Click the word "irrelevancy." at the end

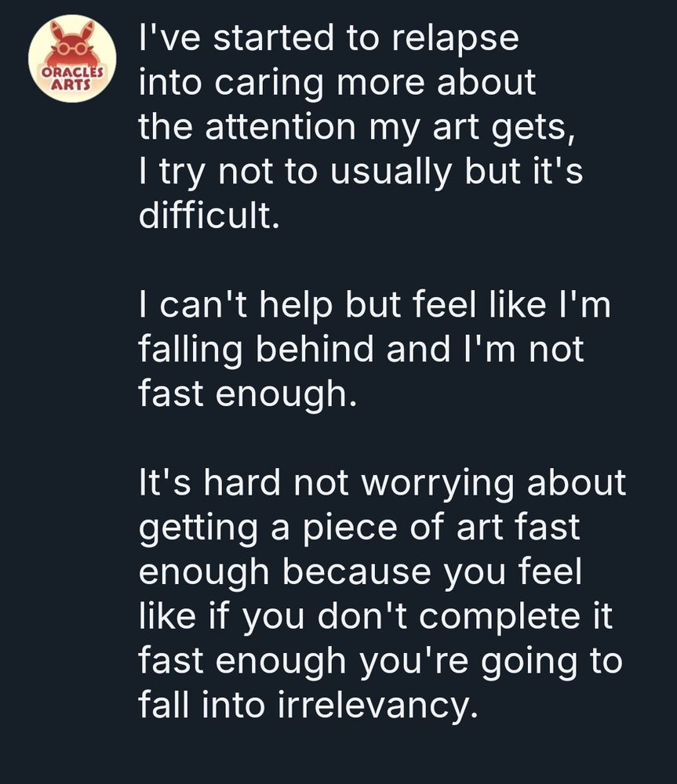tap(375, 706)
